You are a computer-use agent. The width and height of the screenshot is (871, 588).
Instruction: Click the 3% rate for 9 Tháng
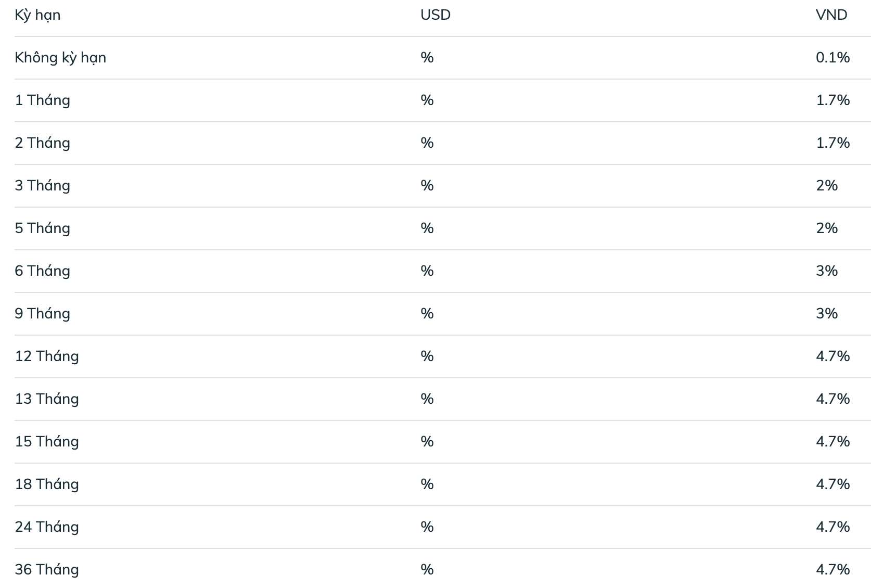coord(827,314)
